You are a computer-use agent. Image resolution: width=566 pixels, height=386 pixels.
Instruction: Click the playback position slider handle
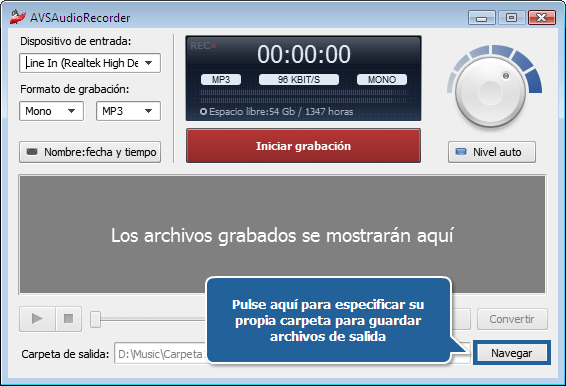pyautogui.click(x=95, y=319)
